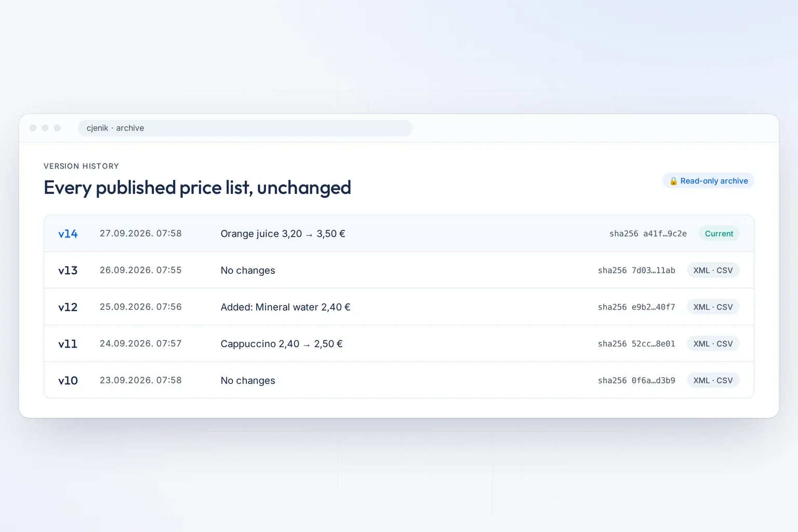Select timestamp 23.09.2026. 07:58

tap(141, 380)
